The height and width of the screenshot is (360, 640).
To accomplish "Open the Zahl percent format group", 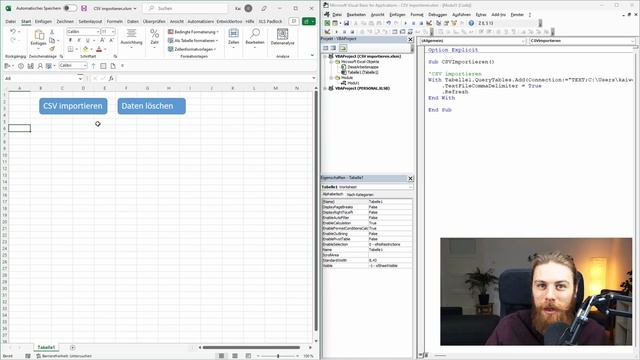I will [154, 38].
